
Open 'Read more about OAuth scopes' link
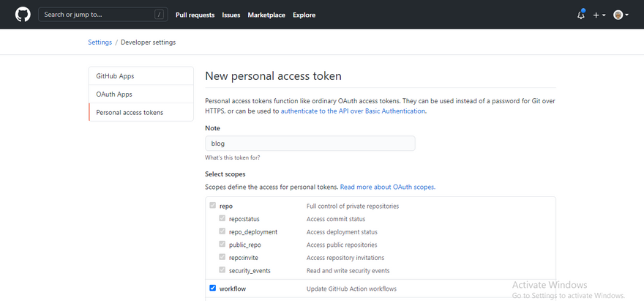pyautogui.click(x=387, y=187)
